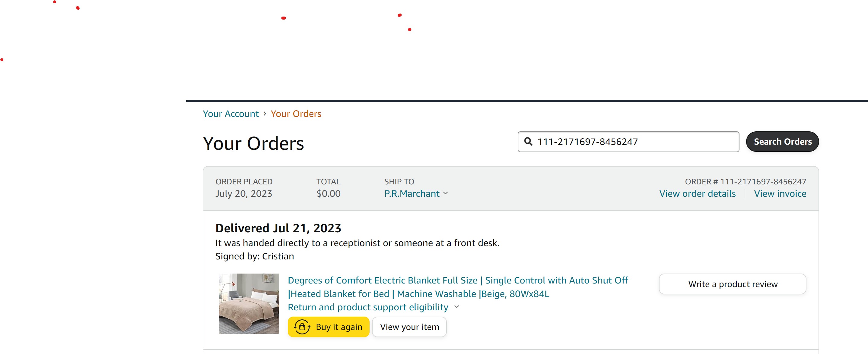Click the ORDER # 111-2171697-8456247 text

(745, 182)
